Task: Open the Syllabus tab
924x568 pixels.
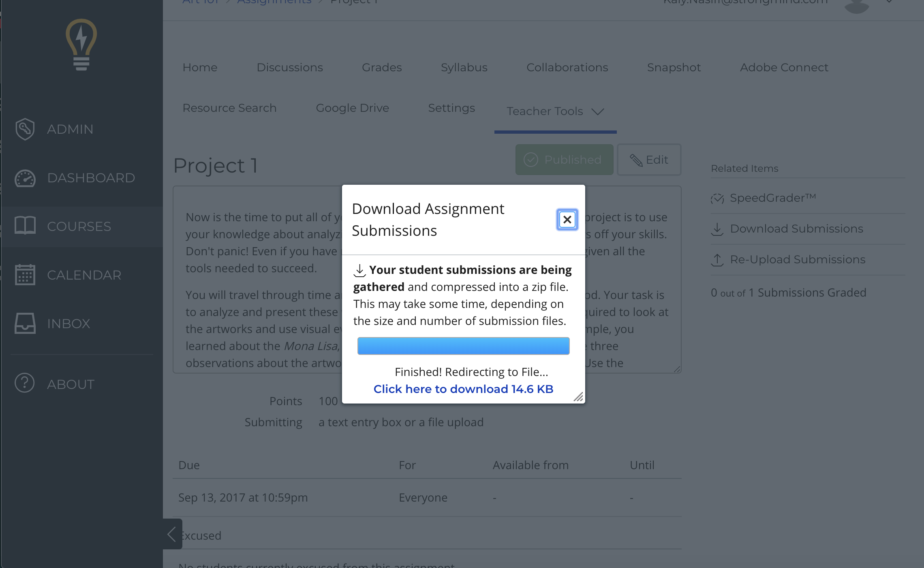Action: [x=464, y=68]
